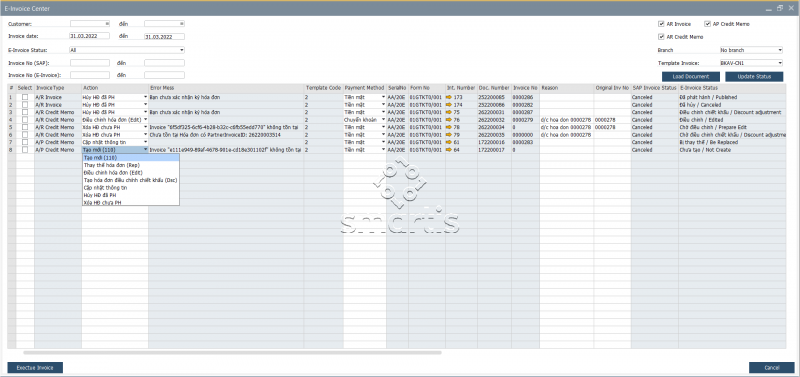Click the Error Mess column header
Viewport: 800px width, 377px height.
coord(226,88)
